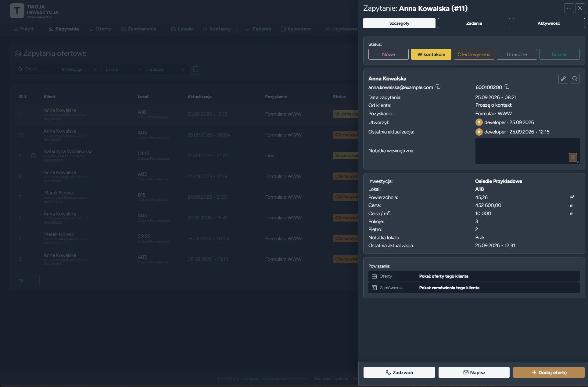Set the status to W kontakcie

pyautogui.click(x=431, y=54)
